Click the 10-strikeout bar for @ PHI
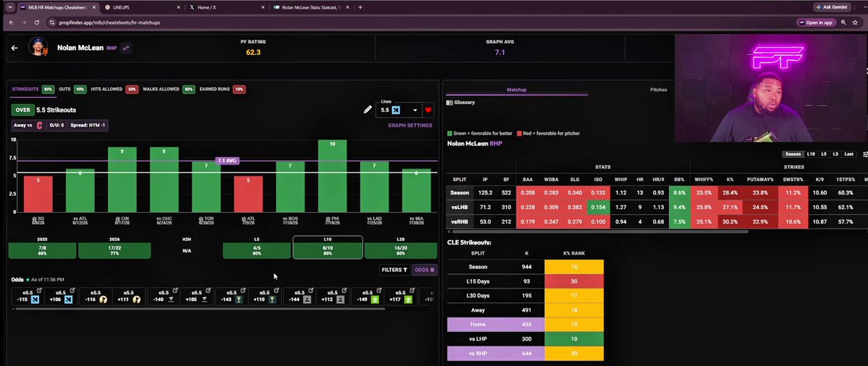 (x=332, y=176)
